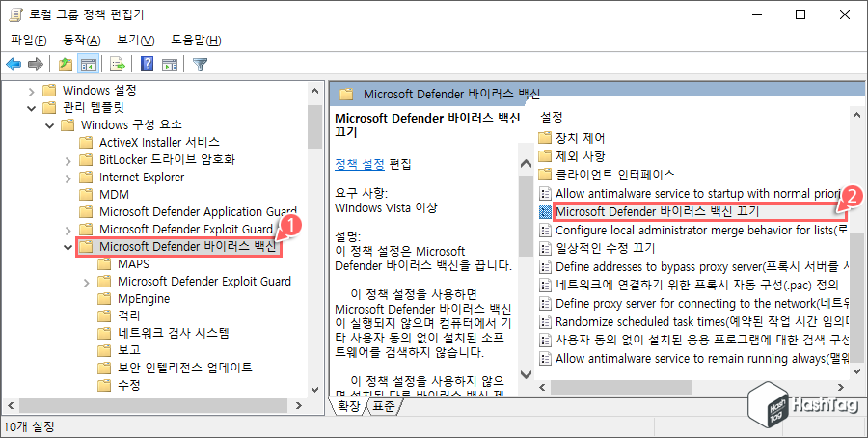Image resolution: width=868 pixels, height=438 pixels.
Task: Click the 제외 사항 folder icon in list
Action: [x=545, y=155]
